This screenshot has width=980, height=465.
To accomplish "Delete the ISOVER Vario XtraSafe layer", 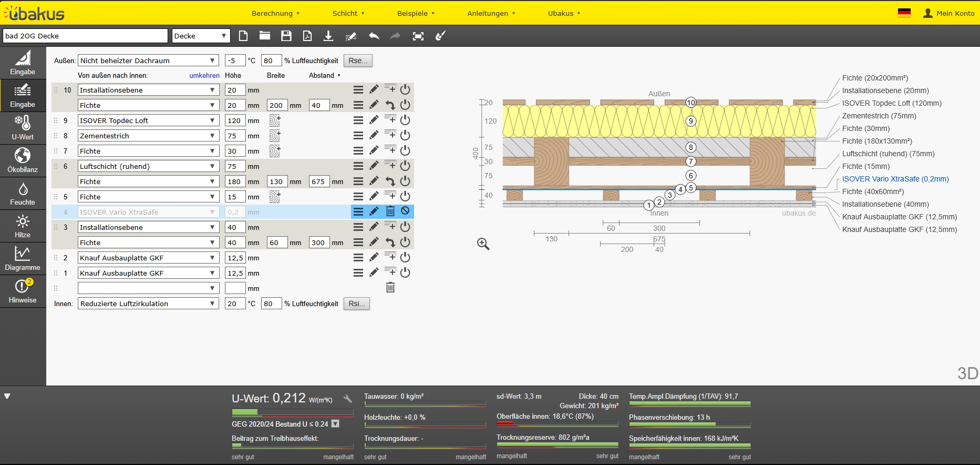I will [390, 211].
